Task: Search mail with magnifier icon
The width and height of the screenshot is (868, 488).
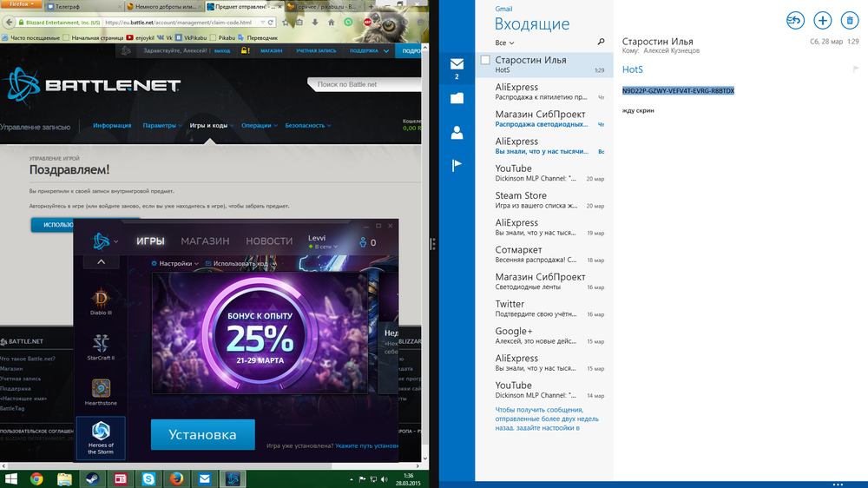Action: (602, 42)
